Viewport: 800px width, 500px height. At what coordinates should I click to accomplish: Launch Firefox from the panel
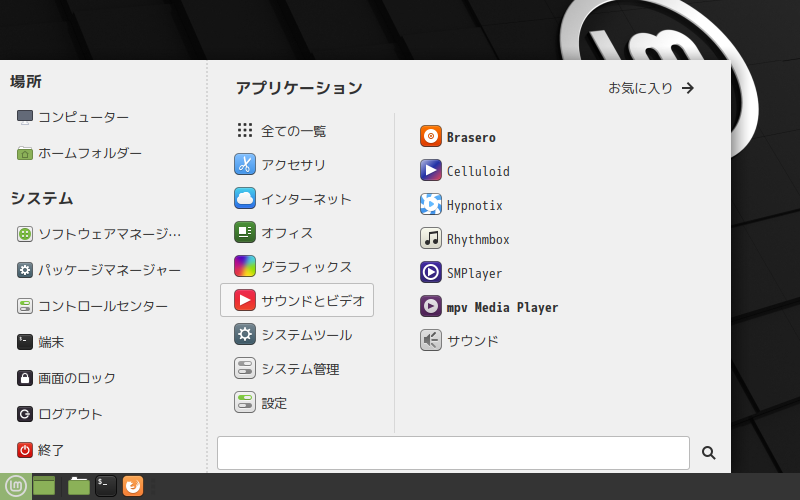pos(133,486)
